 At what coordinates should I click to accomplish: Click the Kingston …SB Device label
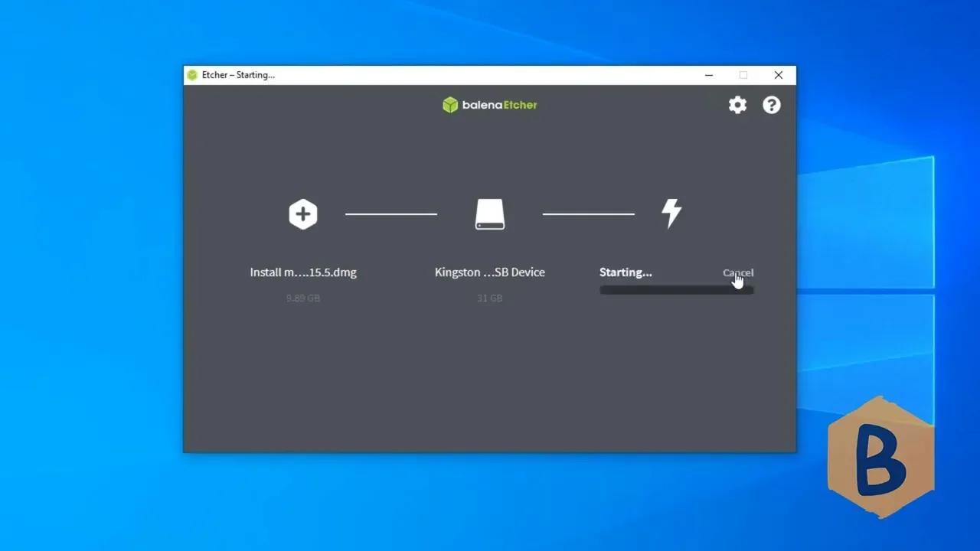click(x=490, y=272)
